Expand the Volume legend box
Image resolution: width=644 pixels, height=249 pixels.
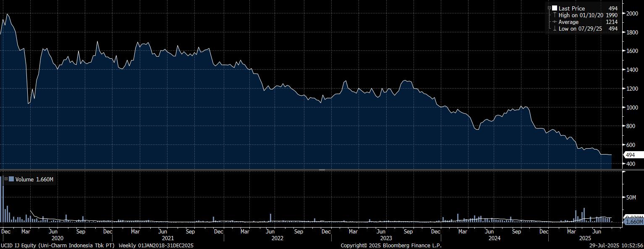(x=6, y=179)
